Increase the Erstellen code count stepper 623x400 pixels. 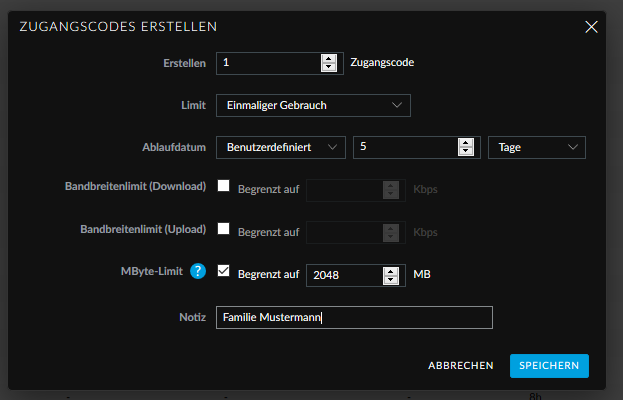point(329,58)
